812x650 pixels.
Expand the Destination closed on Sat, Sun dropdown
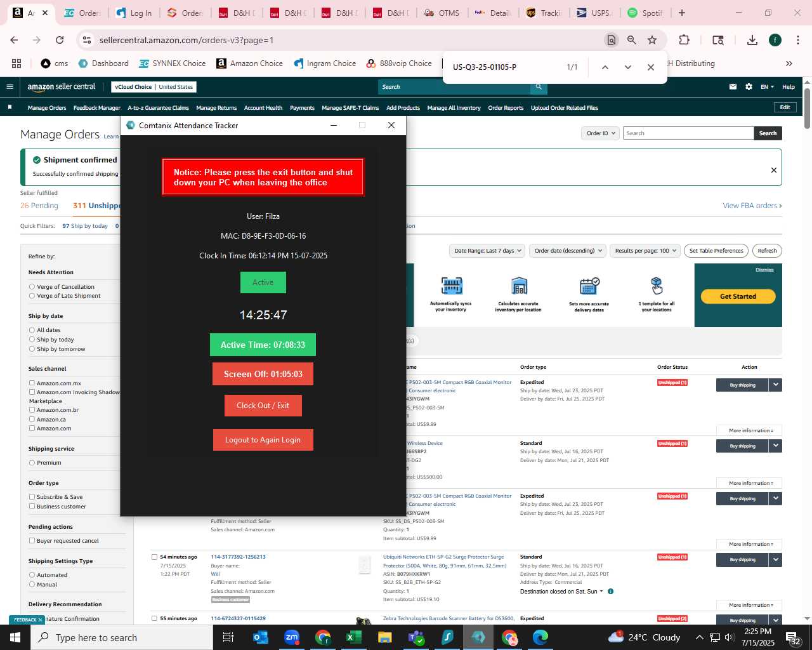pos(561,592)
